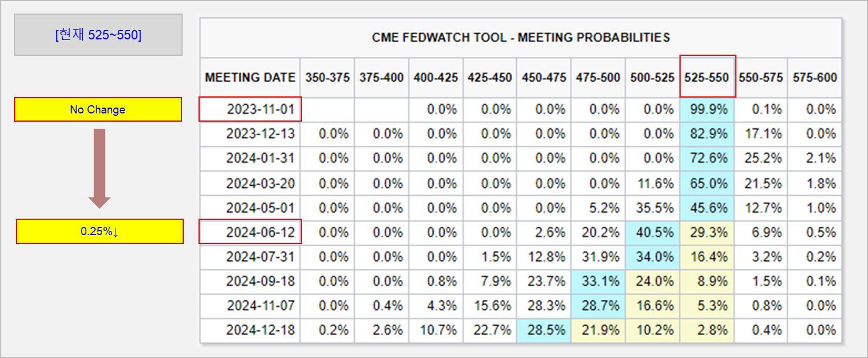
Task: Click the '16.6%' cell in 2024-11-07 row
Action: [652, 306]
